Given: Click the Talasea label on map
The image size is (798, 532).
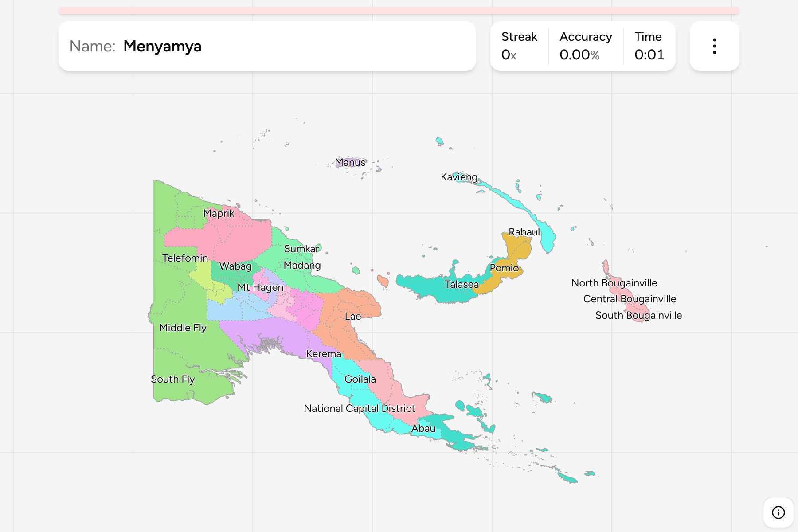Looking at the screenshot, I should pos(462,284).
